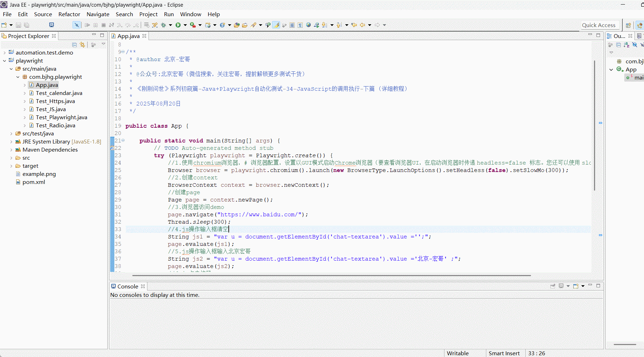Expand the JRE System Library node

click(11, 142)
